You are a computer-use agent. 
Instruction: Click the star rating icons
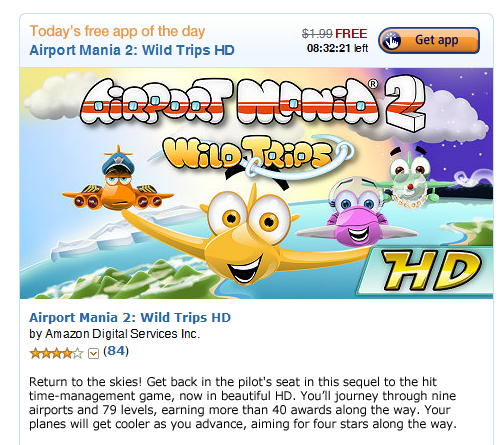tap(56, 353)
